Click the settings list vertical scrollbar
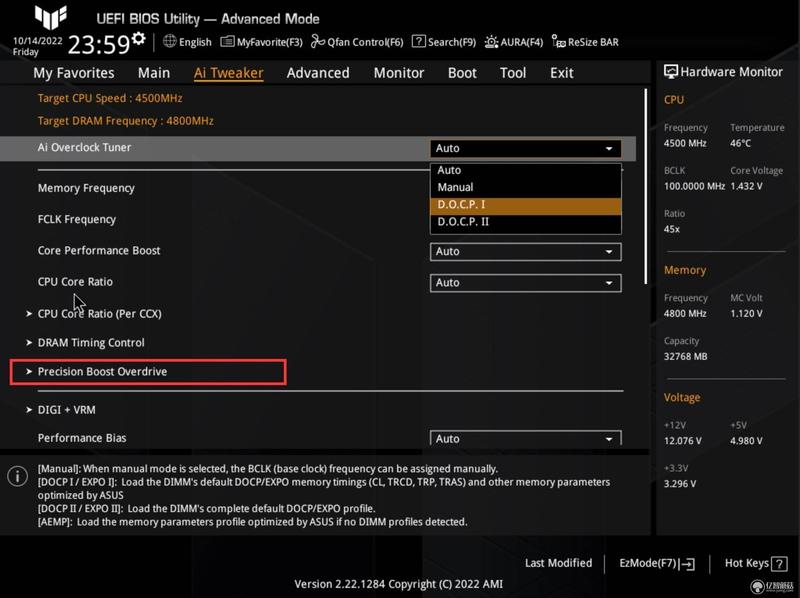800x598 pixels. (645, 186)
